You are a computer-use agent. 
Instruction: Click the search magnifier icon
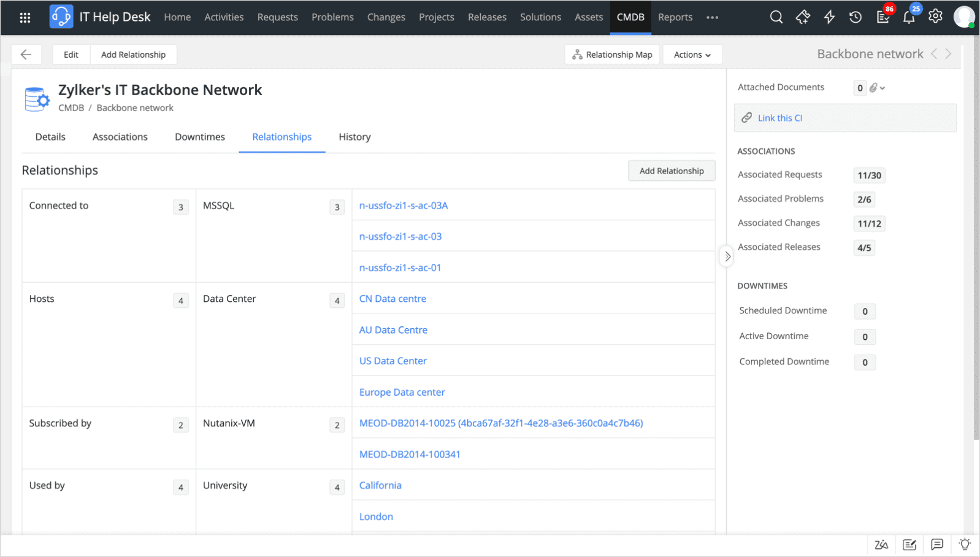[776, 17]
